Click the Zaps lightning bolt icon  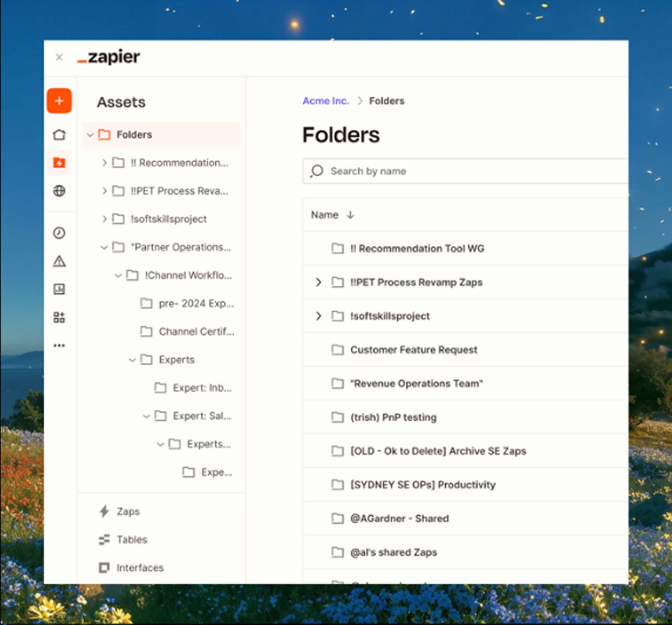point(104,511)
